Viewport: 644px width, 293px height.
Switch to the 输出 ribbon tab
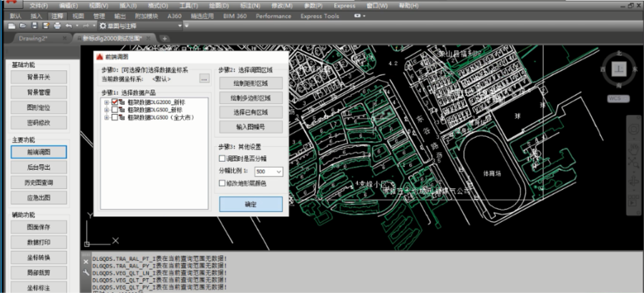tap(120, 16)
